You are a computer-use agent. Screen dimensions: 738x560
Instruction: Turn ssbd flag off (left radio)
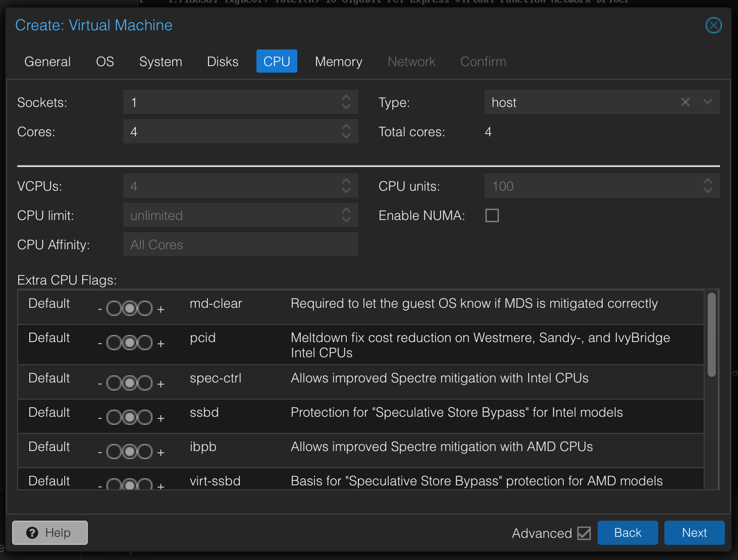click(x=114, y=417)
